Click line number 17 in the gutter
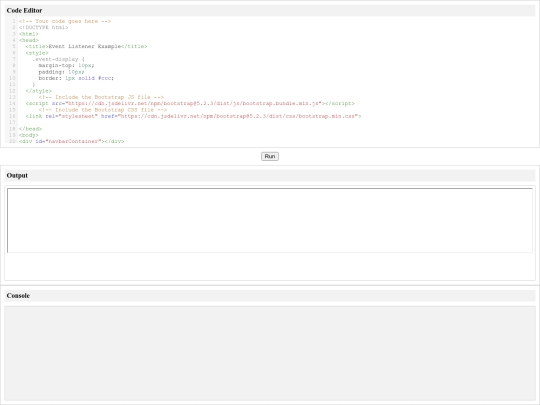The width and height of the screenshot is (540, 405). click(12, 122)
